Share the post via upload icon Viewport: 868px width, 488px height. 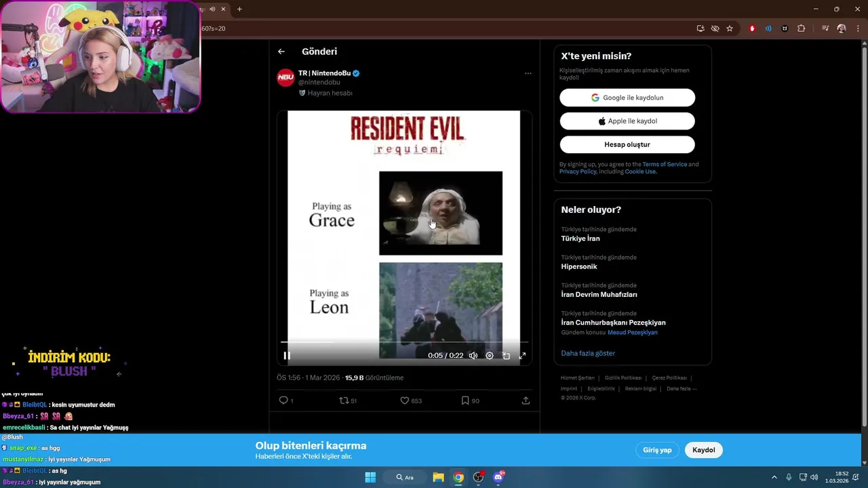526,401
